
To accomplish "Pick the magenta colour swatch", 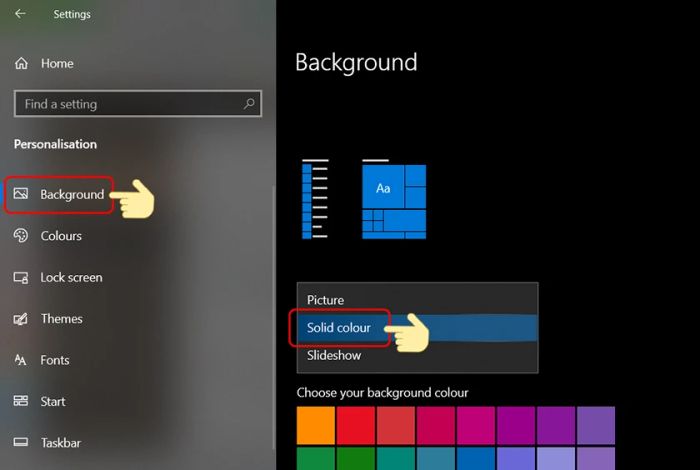I will pos(476,425).
